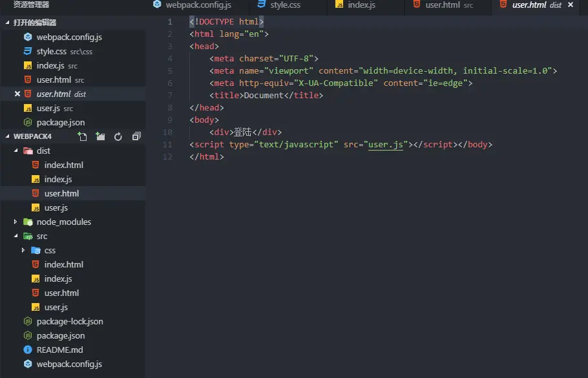Click the 登陆 text in div
Viewport: 588px width, 378px height.
click(x=242, y=132)
